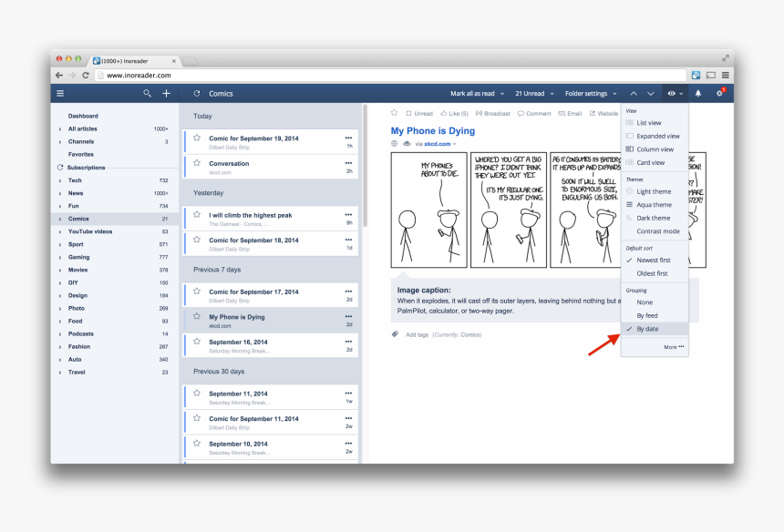The image size is (784, 532).
Task: Open 21 Unread filter dropdown
Action: (534, 94)
